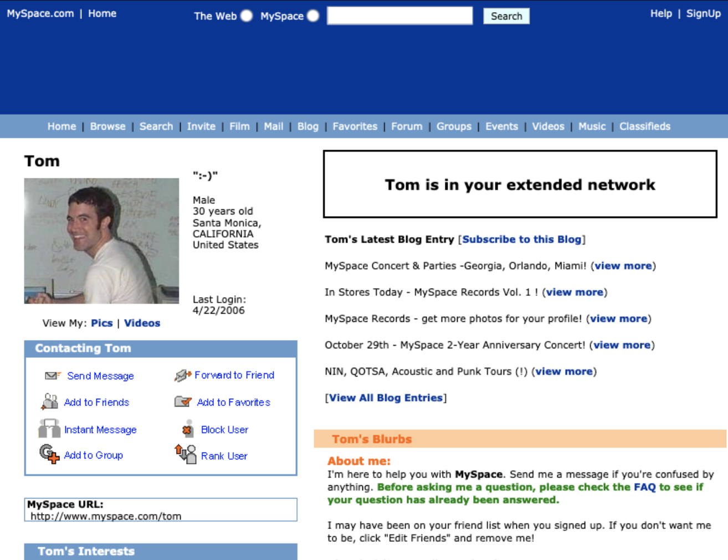Select Blog in the navigation bar
The width and height of the screenshot is (728, 560).
click(308, 126)
